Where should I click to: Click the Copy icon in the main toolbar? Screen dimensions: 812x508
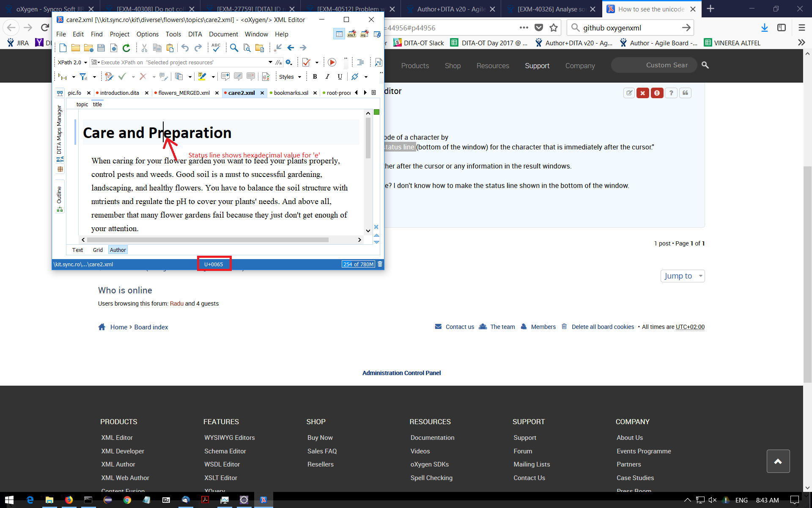(x=157, y=48)
